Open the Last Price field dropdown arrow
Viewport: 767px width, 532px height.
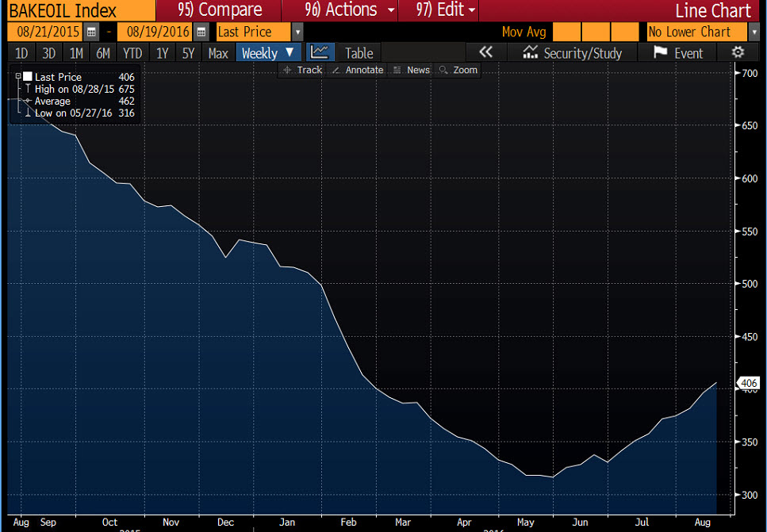pos(297,33)
